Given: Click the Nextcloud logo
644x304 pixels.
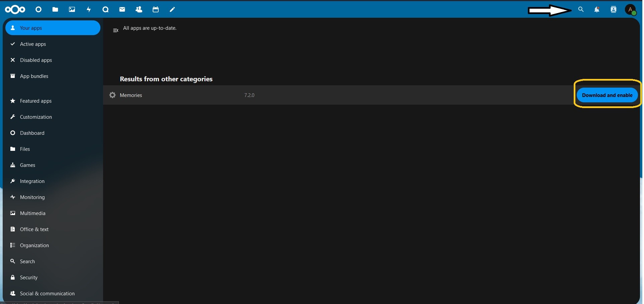Looking at the screenshot, I should pos(15,10).
